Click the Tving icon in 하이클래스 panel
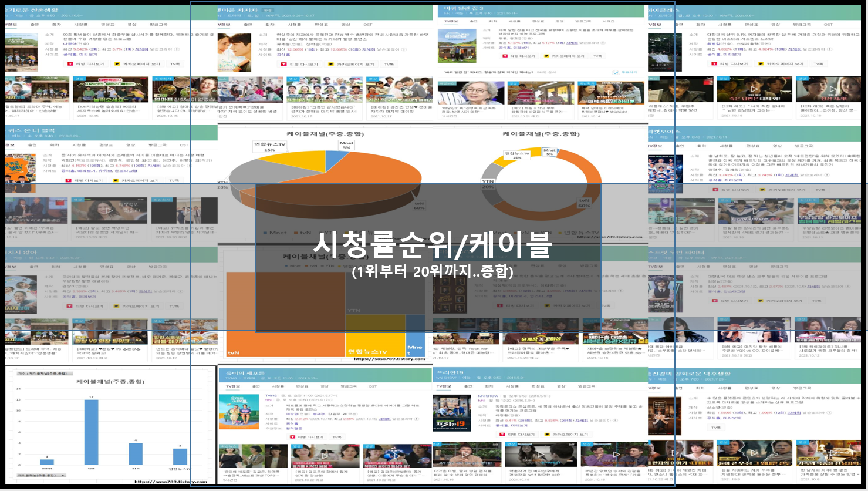The height and width of the screenshot is (491, 868). click(714, 63)
